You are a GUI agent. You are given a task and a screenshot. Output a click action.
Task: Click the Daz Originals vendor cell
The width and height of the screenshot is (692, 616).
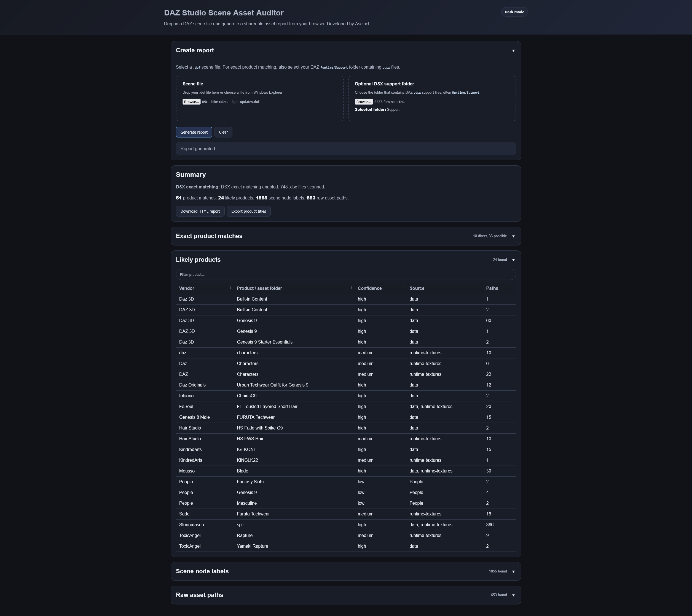click(192, 385)
